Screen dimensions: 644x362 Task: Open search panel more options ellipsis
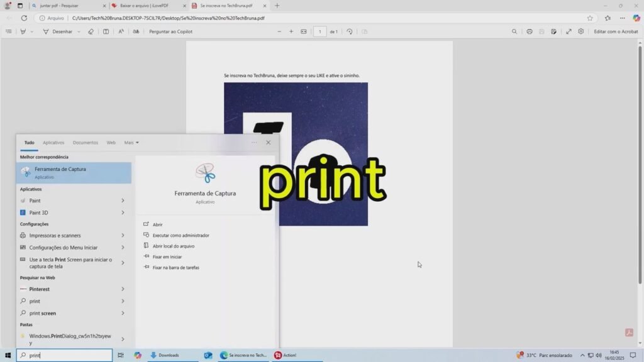[254, 143]
